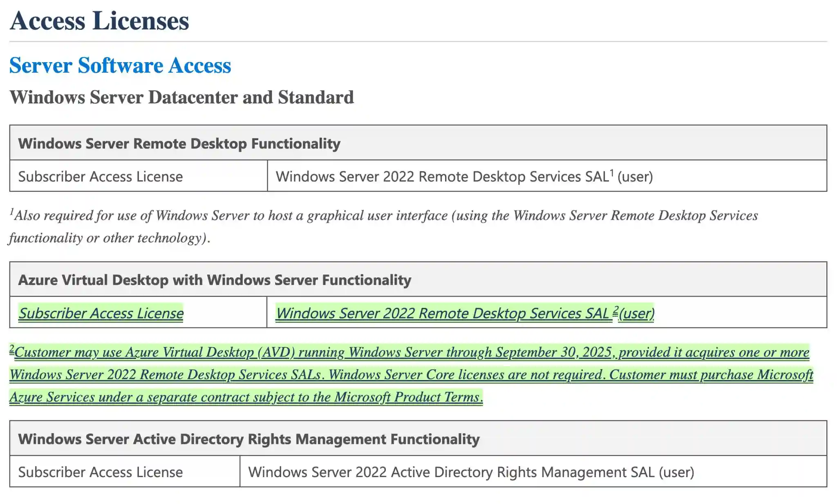
Task: Open the Server Software Access link
Action: click(x=121, y=65)
